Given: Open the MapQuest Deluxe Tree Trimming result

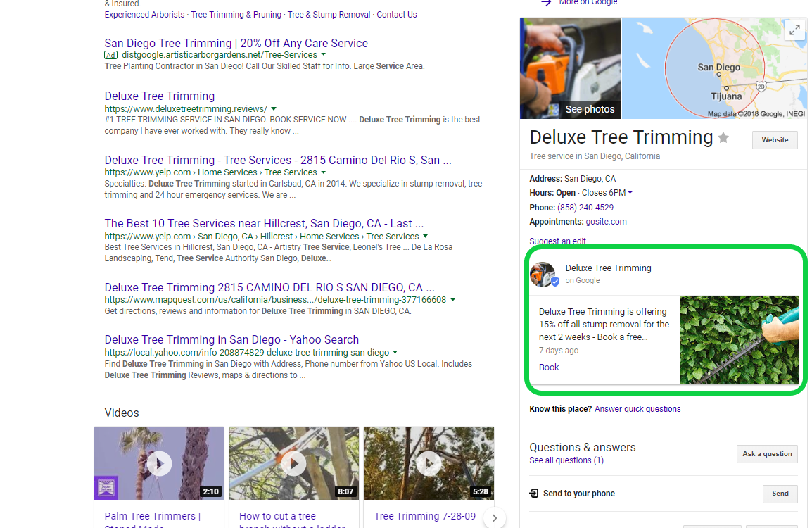Looking at the screenshot, I should [269, 287].
